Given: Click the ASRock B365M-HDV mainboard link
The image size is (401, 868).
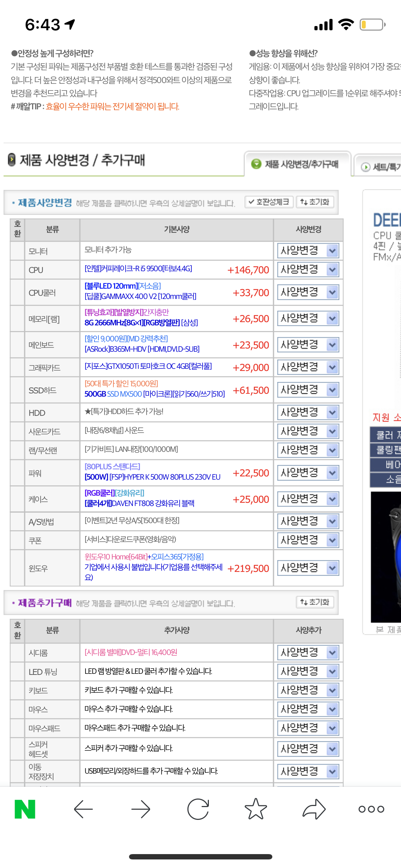Looking at the screenshot, I should [142, 349].
